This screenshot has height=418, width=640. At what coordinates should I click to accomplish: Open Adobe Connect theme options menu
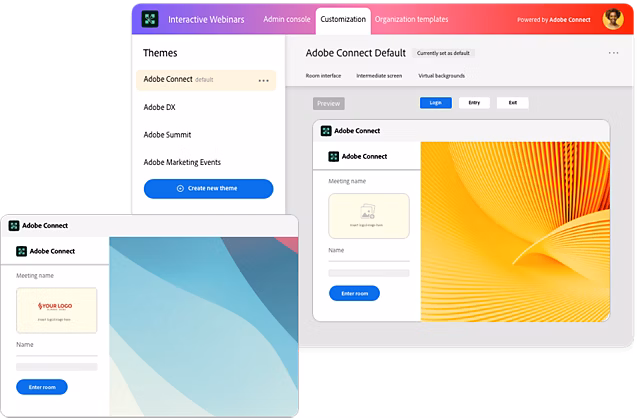tap(264, 80)
